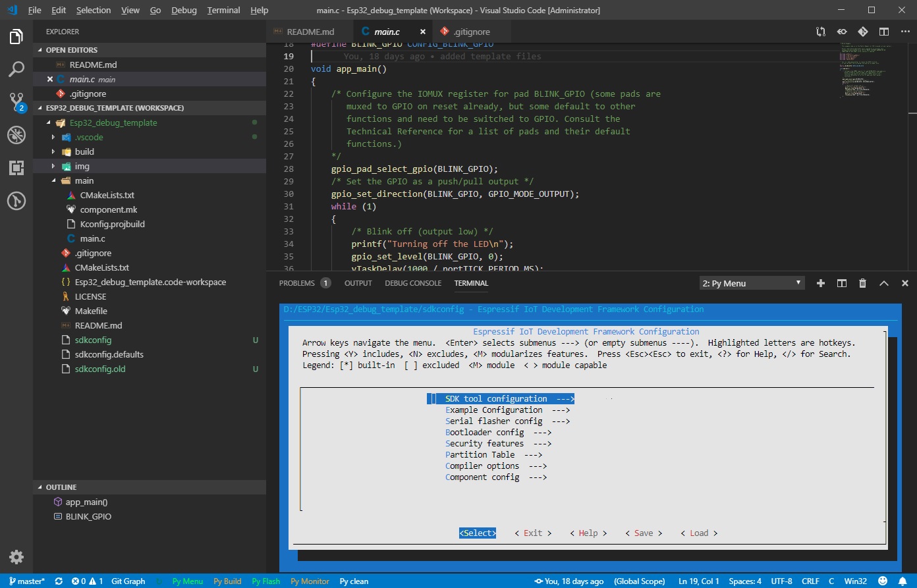The width and height of the screenshot is (917, 588).
Task: Click GitLens blame 'You, 18 days ago' in status bar
Action: 570,581
